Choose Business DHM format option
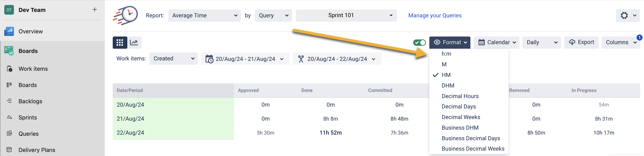The height and width of the screenshot is (156, 644). [x=460, y=128]
